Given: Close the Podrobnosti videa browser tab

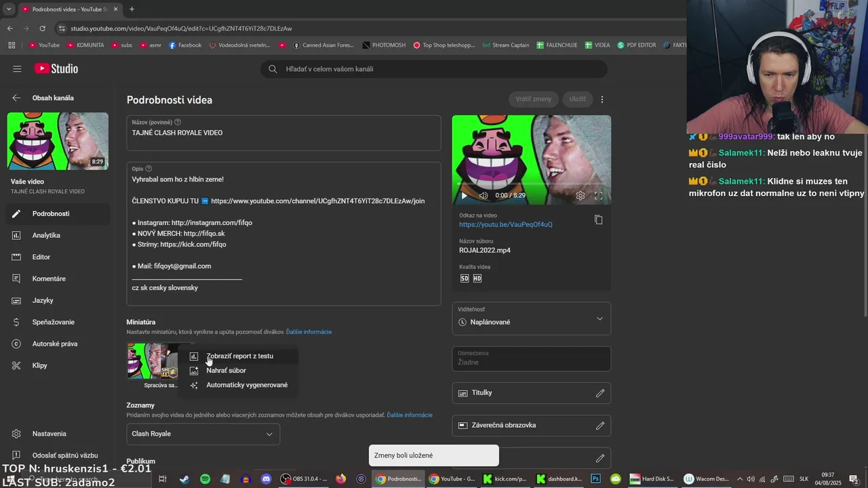Looking at the screenshot, I should point(115,9).
